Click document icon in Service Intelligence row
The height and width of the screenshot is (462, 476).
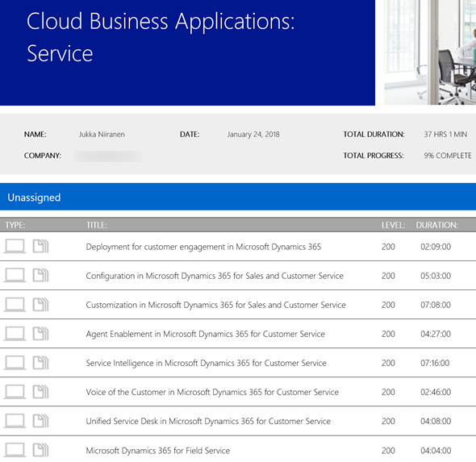[x=40, y=363]
